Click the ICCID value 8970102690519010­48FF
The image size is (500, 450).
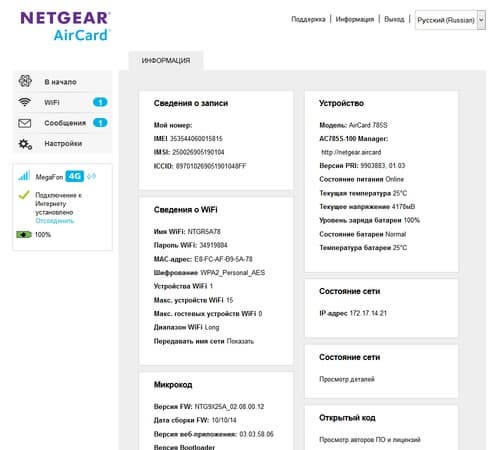tap(211, 166)
